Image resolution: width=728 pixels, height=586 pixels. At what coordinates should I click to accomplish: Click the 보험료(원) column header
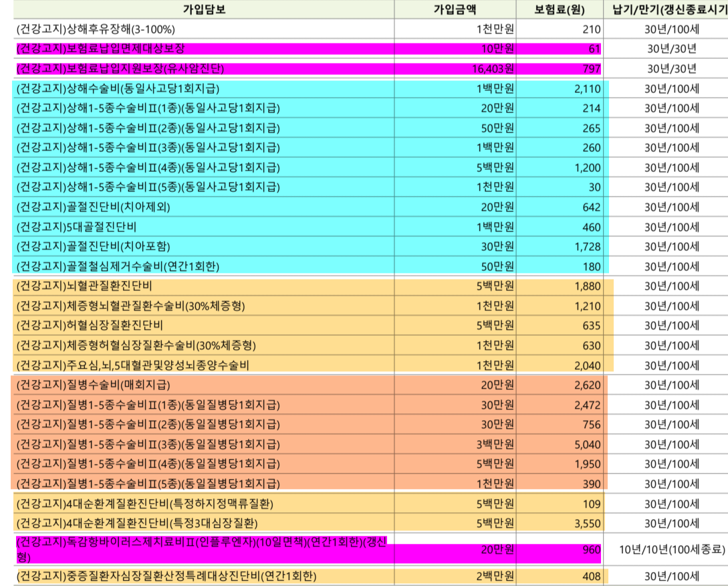click(x=560, y=9)
